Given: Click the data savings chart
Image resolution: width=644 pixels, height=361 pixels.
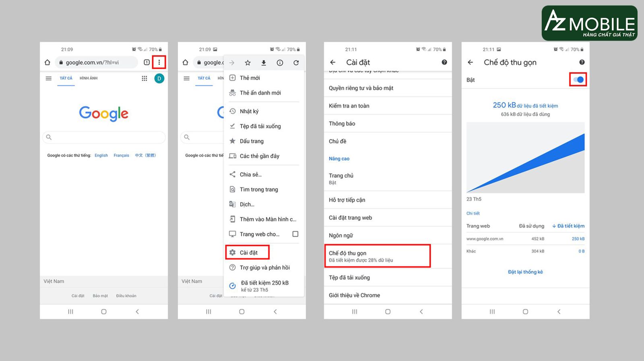Looking at the screenshot, I should tap(525, 158).
